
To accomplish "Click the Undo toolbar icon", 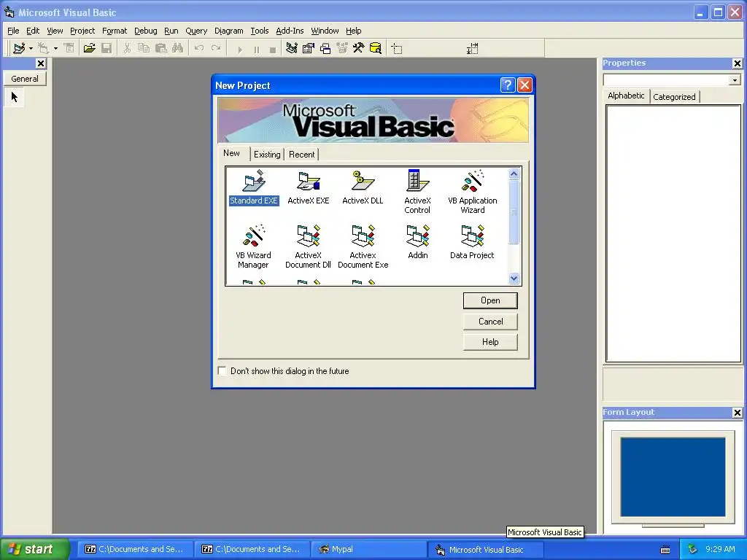I will pos(199,48).
